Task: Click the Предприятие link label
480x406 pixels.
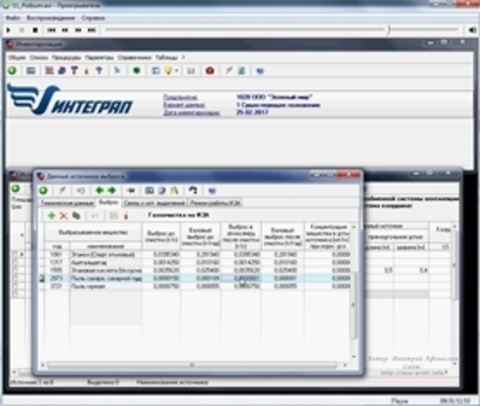Action: coord(180,97)
